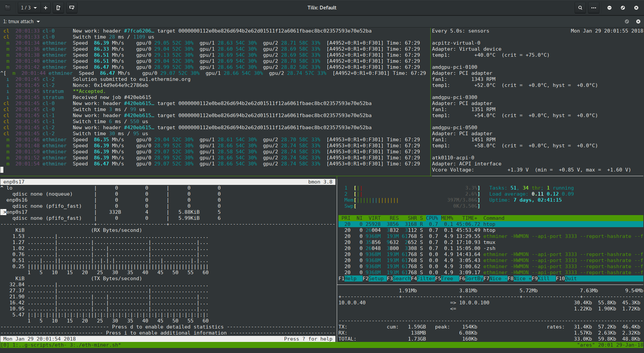Select ethminer process with TIME 3:05.43

[491, 260]
